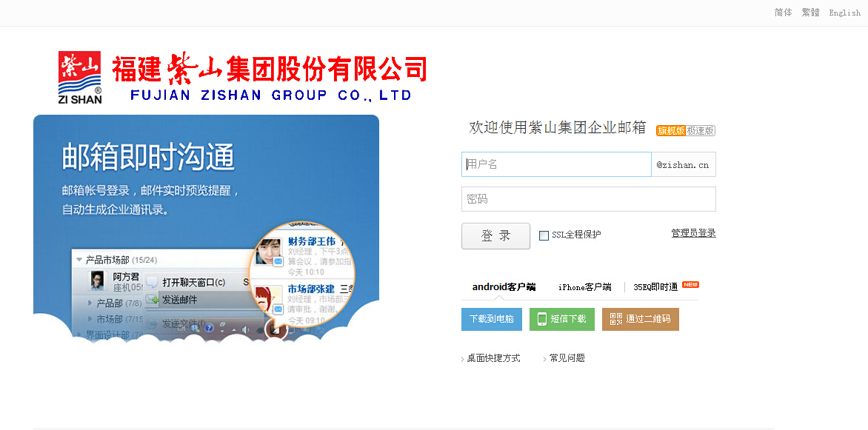Select the orange 旗舰版 version badge
Viewport: 868px width, 430px height.
click(x=671, y=130)
